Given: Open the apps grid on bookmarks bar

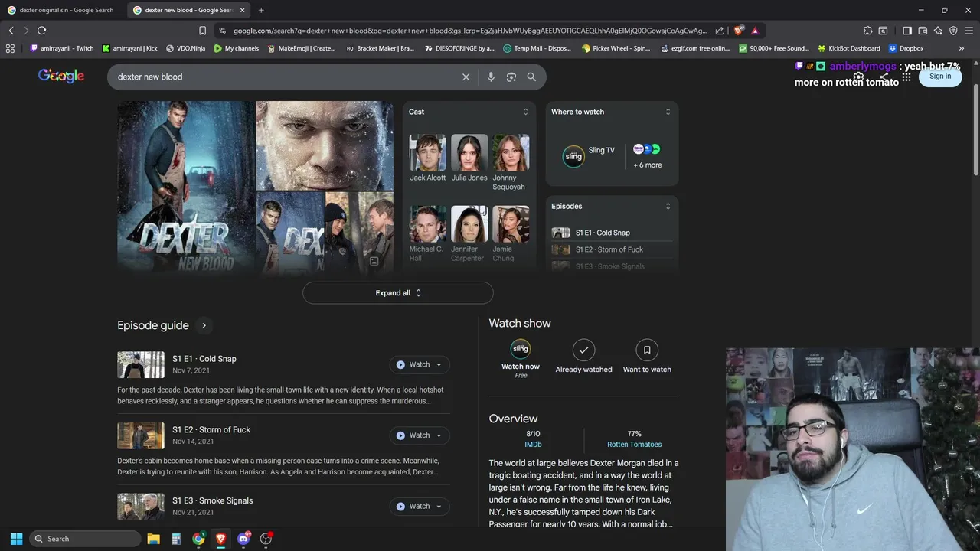Looking at the screenshot, I should click(10, 48).
